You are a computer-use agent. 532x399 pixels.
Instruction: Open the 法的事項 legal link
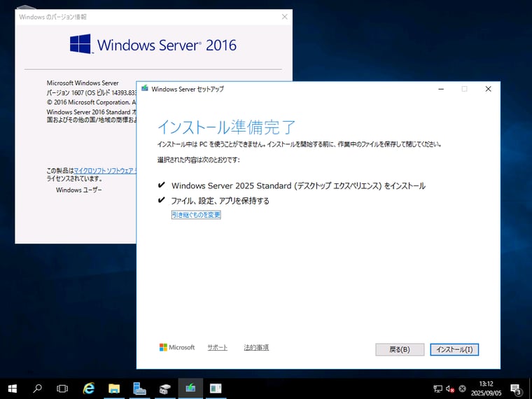(256, 347)
